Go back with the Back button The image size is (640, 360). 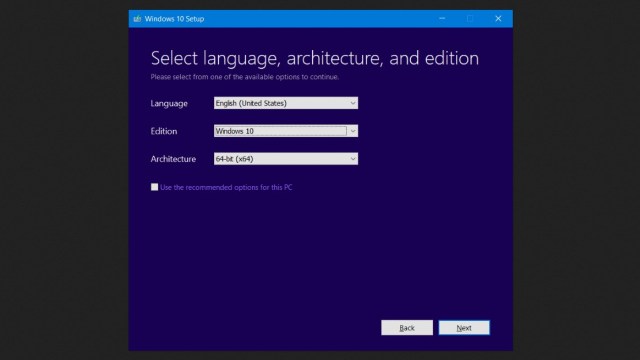[x=407, y=328]
